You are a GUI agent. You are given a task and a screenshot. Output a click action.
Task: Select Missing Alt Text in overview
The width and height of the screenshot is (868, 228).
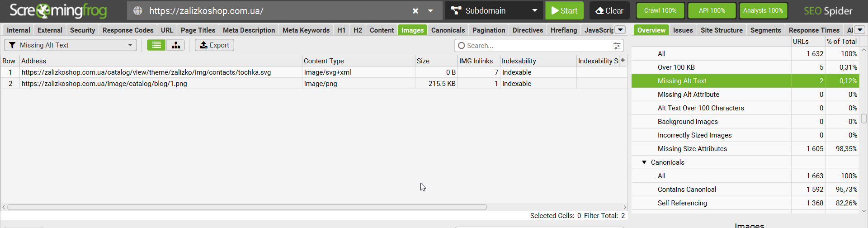[745, 81]
